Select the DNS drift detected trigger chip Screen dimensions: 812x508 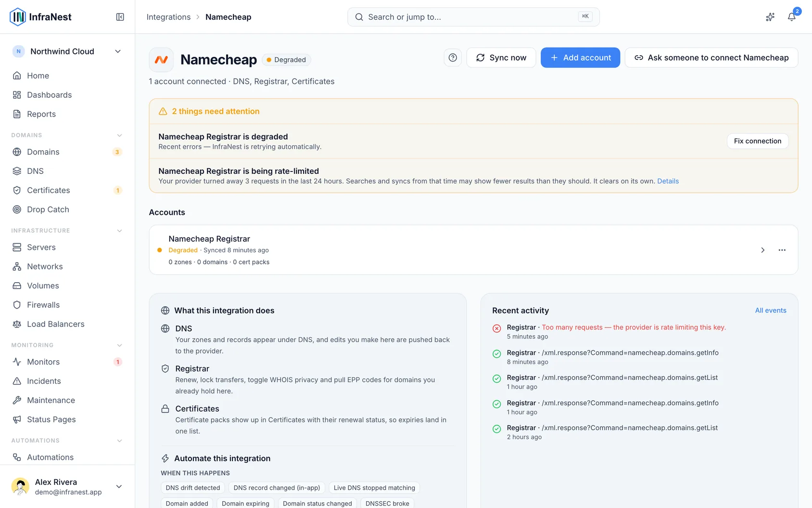tap(193, 488)
